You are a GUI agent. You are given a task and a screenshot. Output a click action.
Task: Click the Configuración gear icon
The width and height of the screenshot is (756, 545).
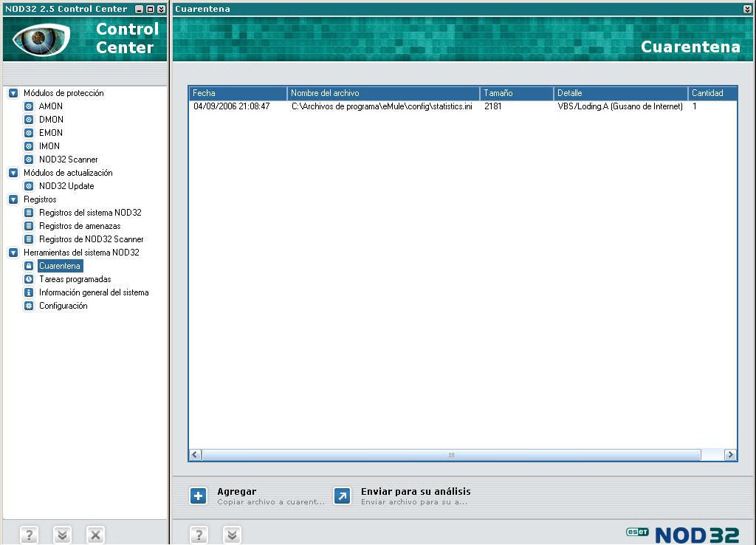tap(29, 306)
